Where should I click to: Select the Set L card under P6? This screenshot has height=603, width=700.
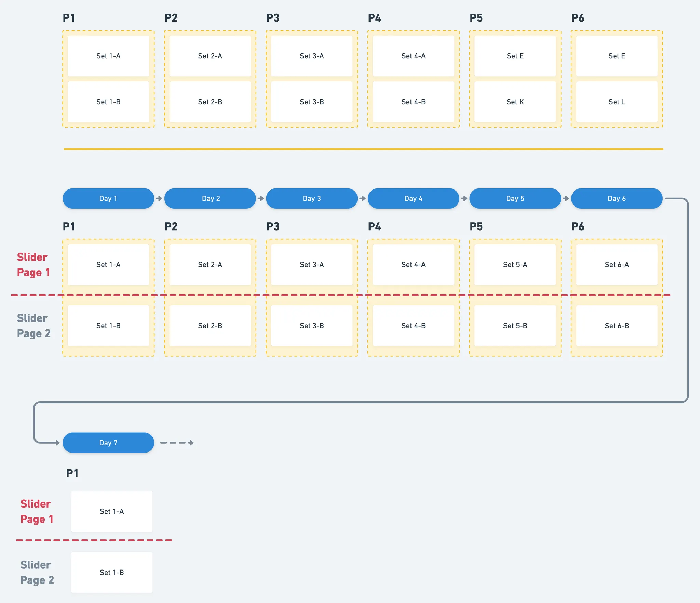(617, 102)
